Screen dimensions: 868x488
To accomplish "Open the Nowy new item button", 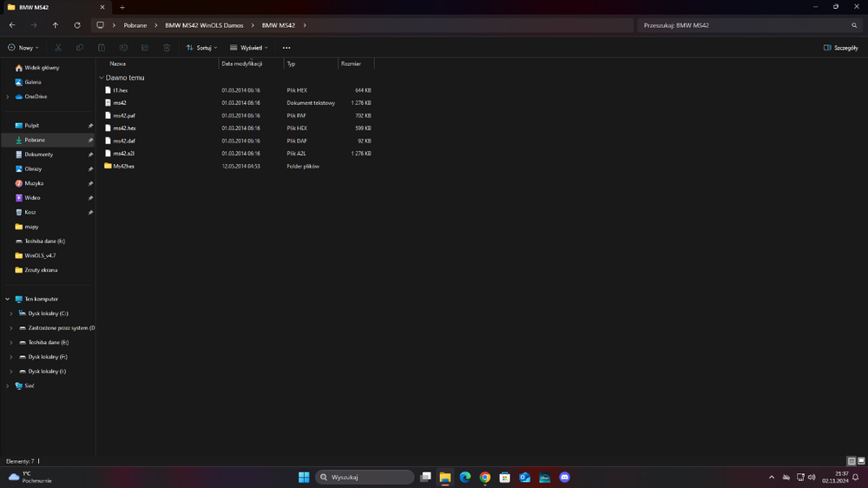I will click(x=23, y=48).
